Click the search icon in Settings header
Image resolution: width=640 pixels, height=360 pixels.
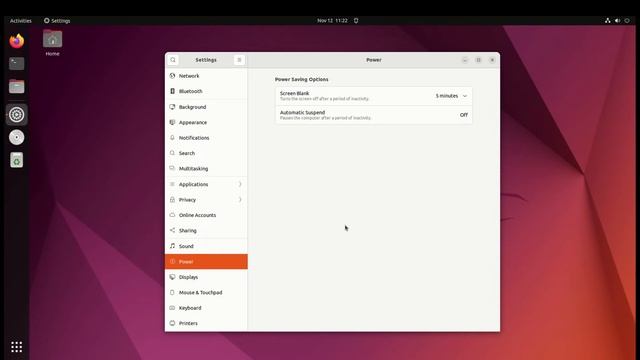173,60
